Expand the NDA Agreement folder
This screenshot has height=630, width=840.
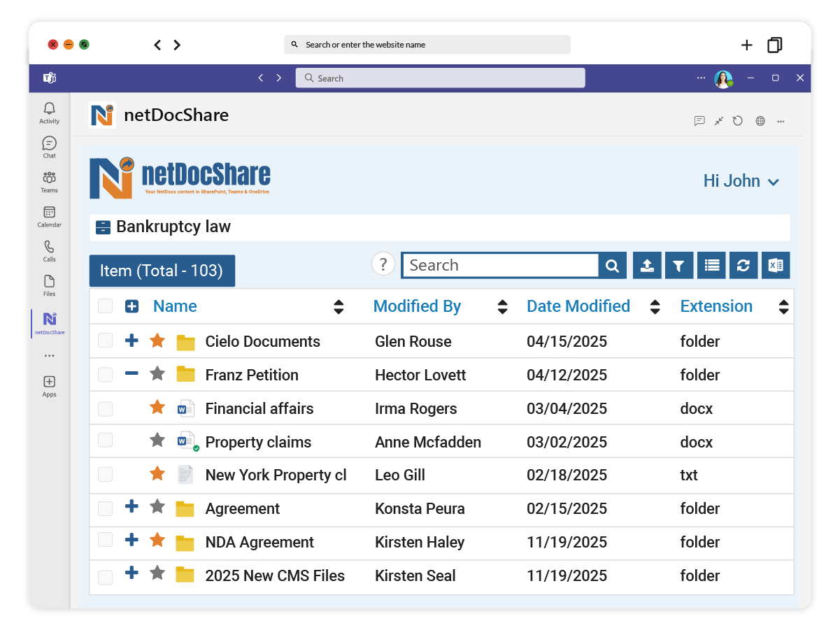tap(131, 540)
